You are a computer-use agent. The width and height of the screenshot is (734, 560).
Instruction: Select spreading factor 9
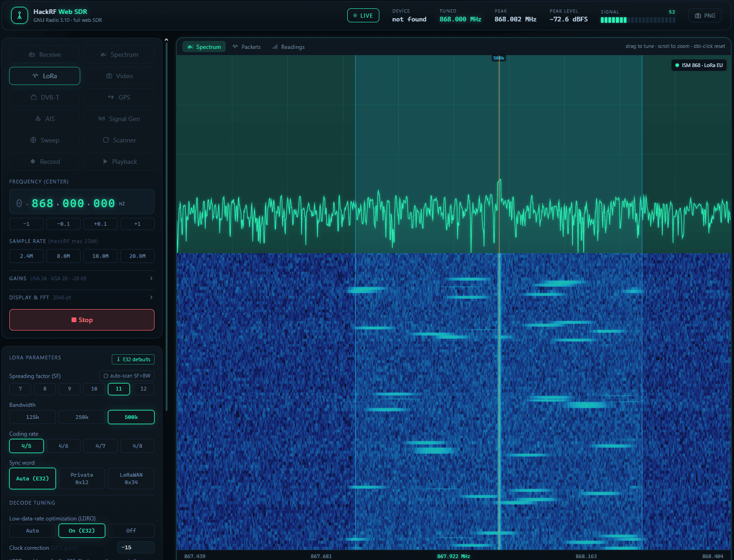pyautogui.click(x=69, y=389)
